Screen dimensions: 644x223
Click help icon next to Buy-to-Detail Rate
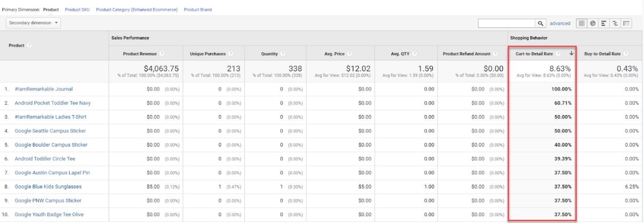[626, 54]
